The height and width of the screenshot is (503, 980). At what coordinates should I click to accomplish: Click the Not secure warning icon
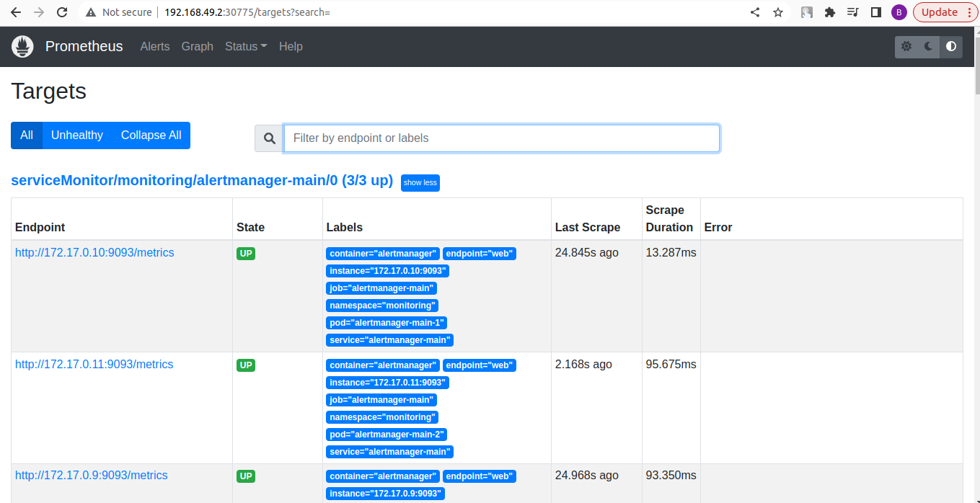(90, 12)
